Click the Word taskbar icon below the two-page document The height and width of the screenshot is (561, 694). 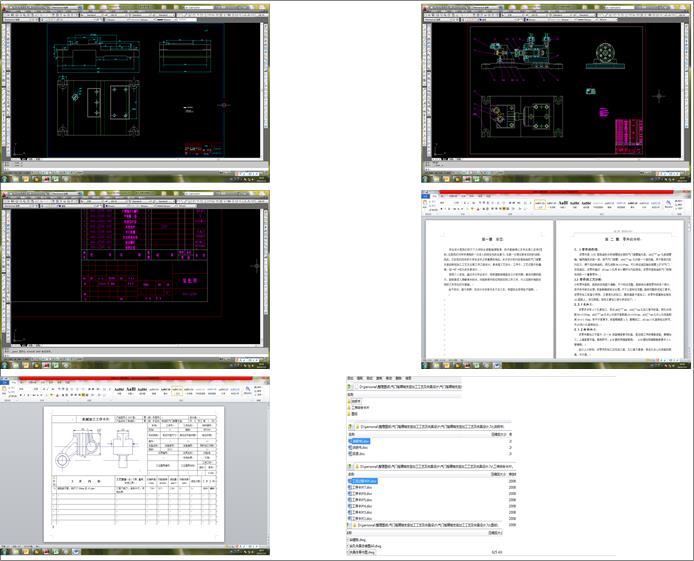[x=497, y=365]
